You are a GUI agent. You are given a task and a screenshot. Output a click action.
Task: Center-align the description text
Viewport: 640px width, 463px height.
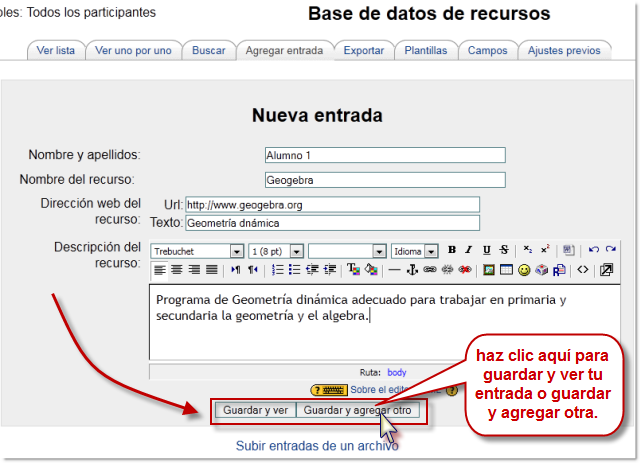[x=176, y=270]
